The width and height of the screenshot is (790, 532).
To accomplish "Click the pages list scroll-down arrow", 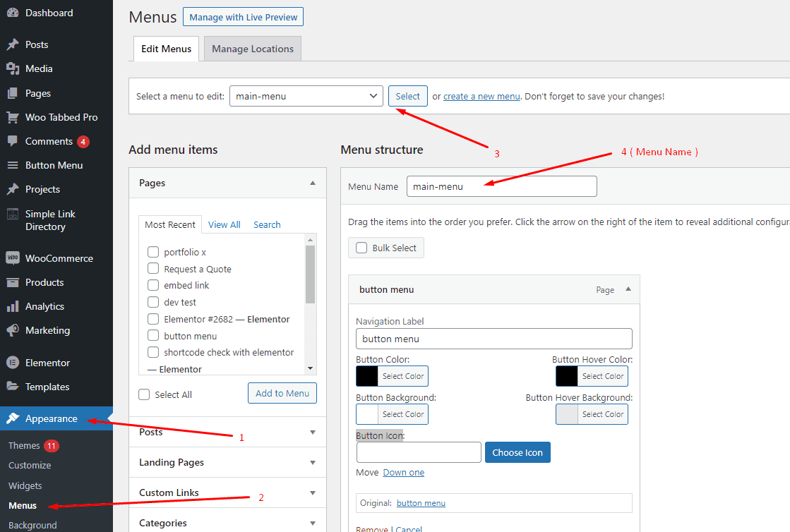I will [x=311, y=368].
